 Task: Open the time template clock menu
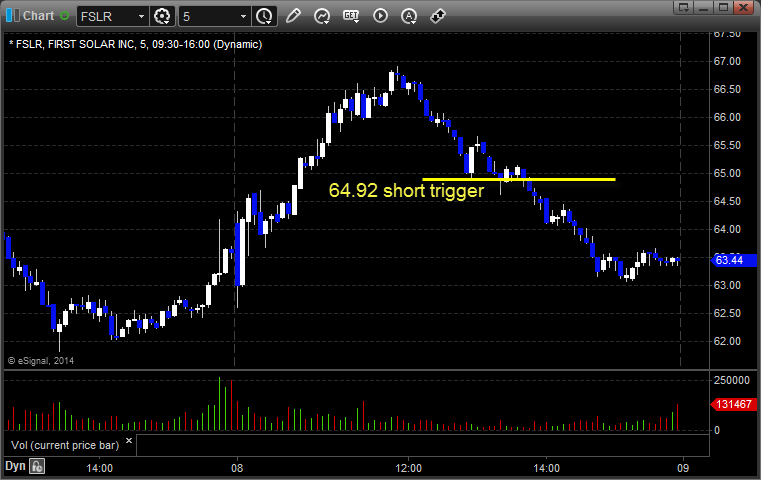(x=265, y=16)
